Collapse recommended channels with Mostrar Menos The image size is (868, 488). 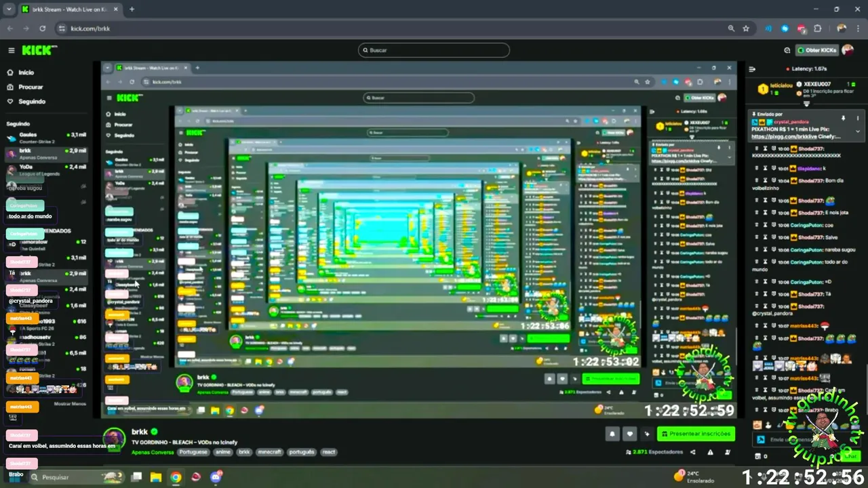70,404
